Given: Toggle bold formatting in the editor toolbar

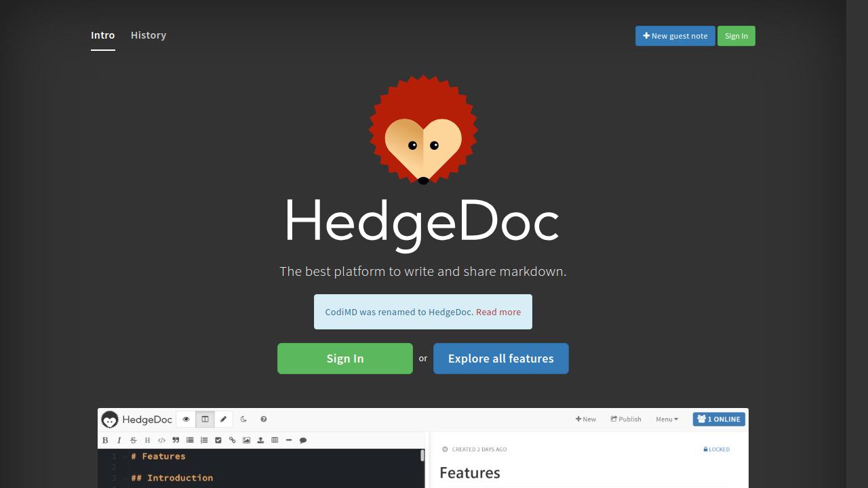Looking at the screenshot, I should (x=105, y=440).
